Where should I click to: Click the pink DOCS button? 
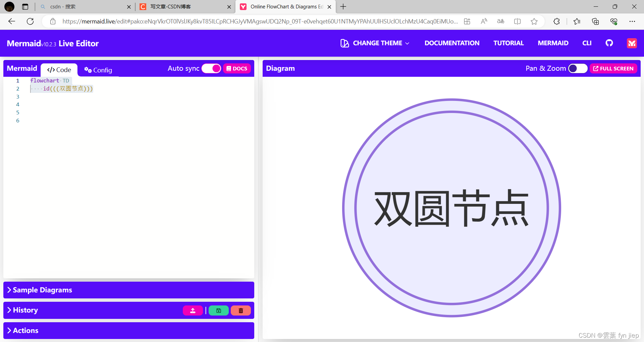pos(237,68)
